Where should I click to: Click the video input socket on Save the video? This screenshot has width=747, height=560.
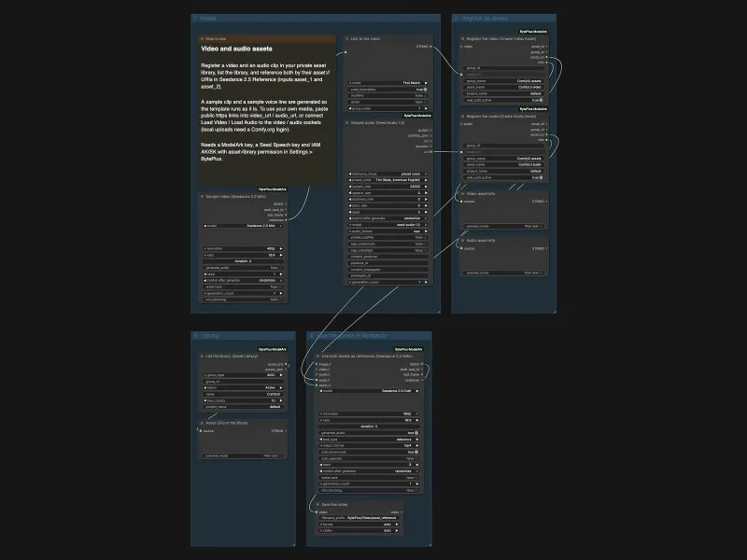coord(317,511)
